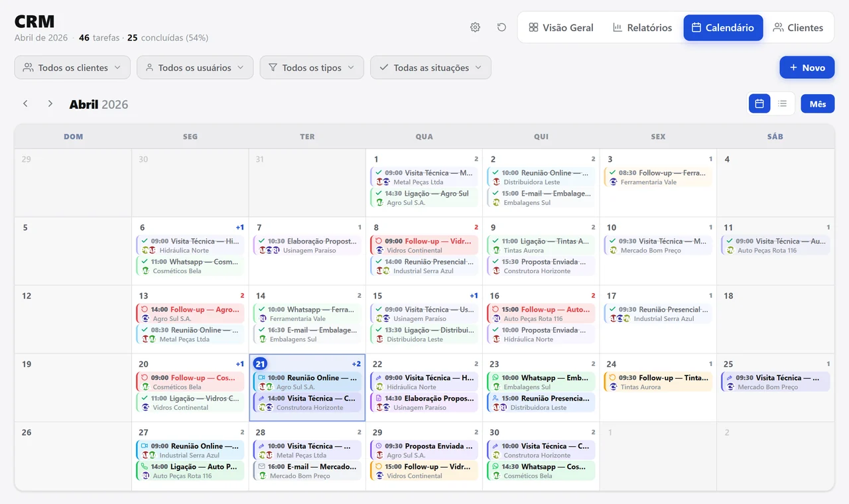Click checkmark on 09:30 Visita Técnica Mercado Bom Preço day 10
The image size is (849, 504).
click(613, 241)
